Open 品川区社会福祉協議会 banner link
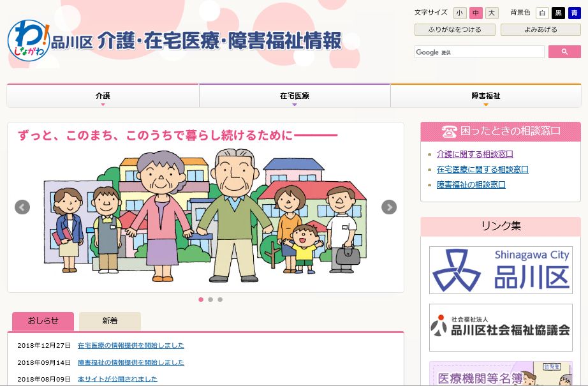This screenshot has width=588, height=386. click(x=501, y=327)
